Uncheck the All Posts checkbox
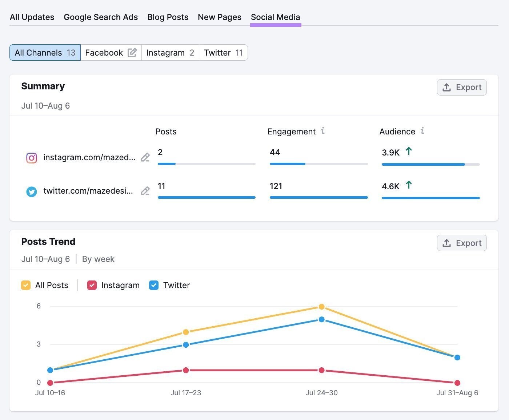Viewport: 509px width, 420px height. pyautogui.click(x=26, y=285)
